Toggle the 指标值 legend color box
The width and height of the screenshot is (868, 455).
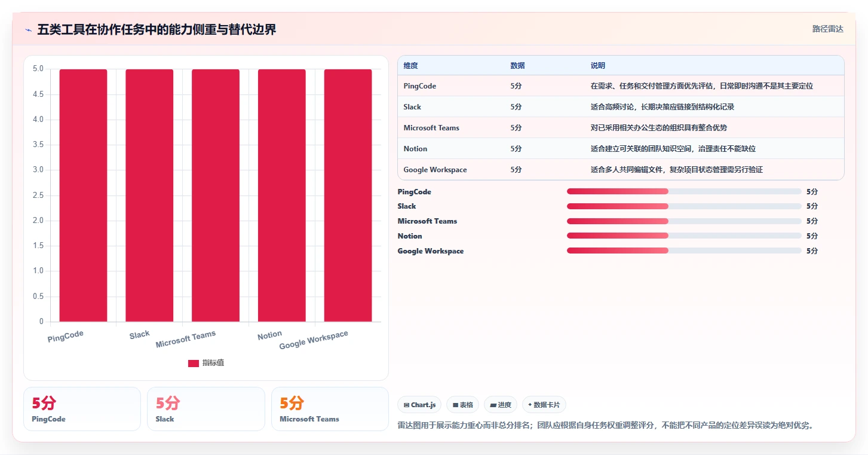tap(194, 363)
